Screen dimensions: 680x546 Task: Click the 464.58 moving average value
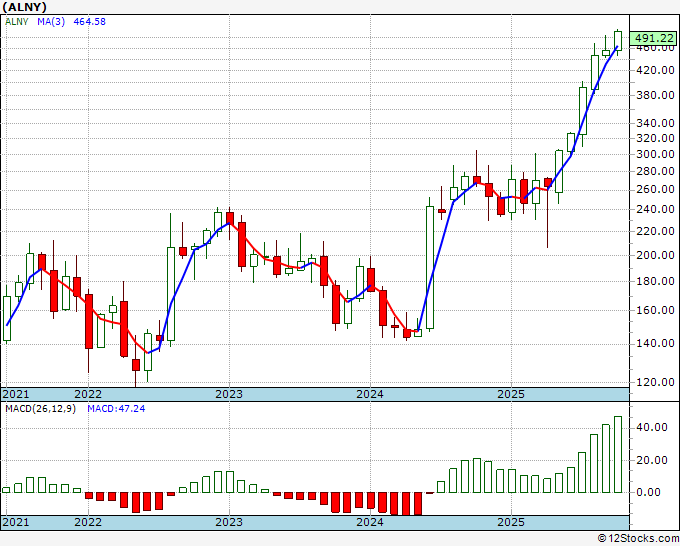click(x=89, y=22)
